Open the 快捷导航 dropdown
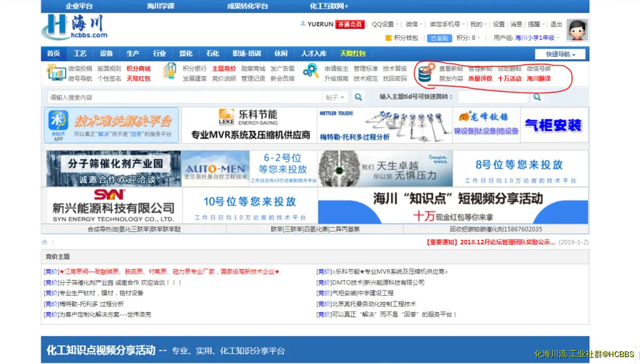640x364 pixels. 560,54
